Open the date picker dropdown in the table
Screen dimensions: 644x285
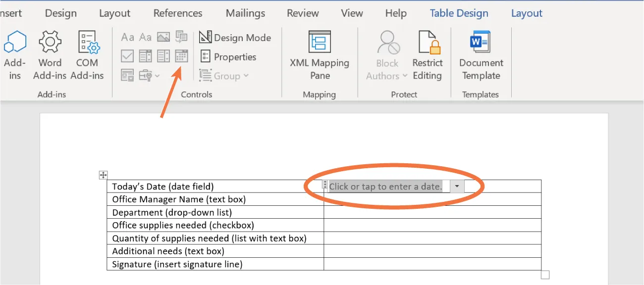(x=456, y=186)
